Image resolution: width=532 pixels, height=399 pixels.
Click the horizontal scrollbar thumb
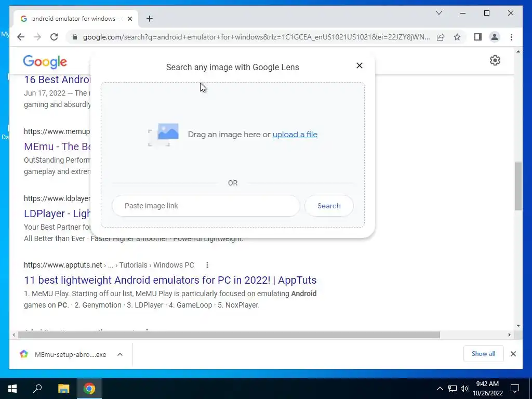(x=229, y=335)
